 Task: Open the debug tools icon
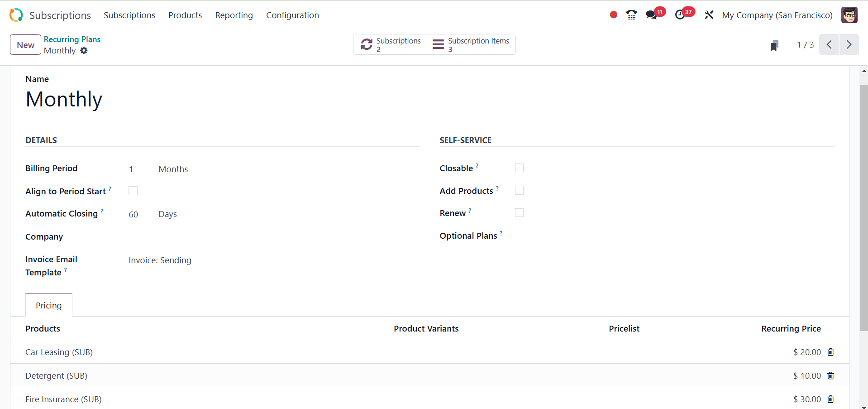(709, 15)
